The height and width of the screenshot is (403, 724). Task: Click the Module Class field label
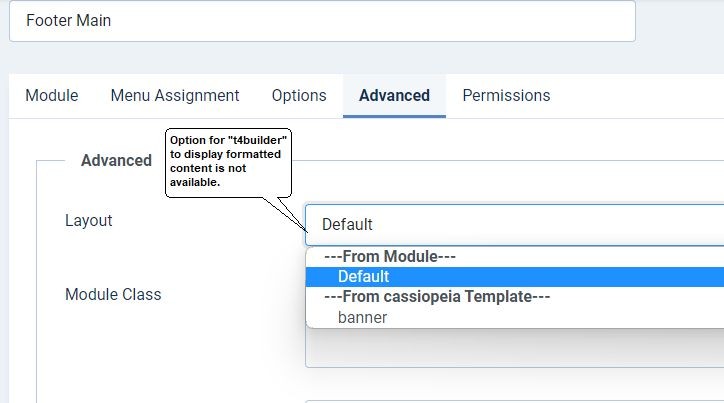tap(113, 294)
